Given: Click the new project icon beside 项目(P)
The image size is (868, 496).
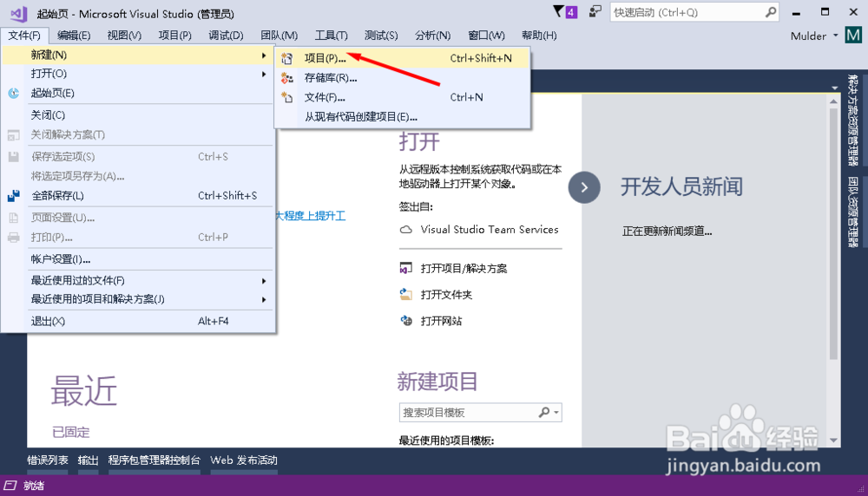Looking at the screenshot, I should pyautogui.click(x=286, y=58).
